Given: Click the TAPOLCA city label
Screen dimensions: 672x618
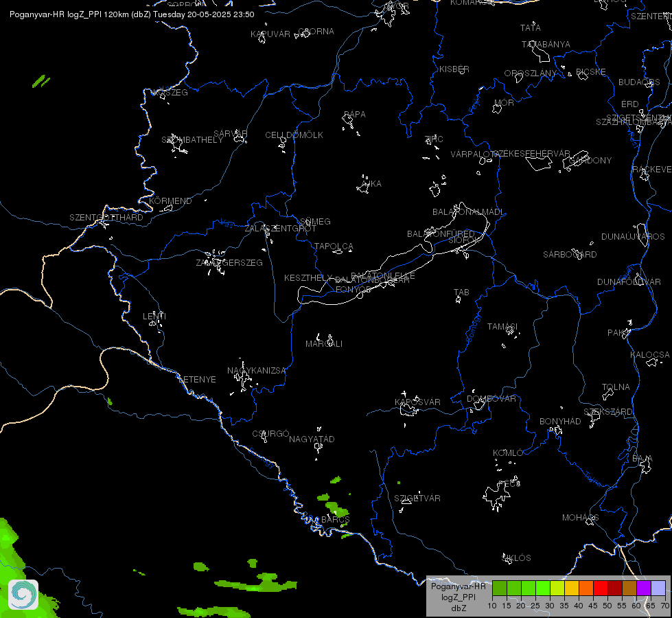Looking at the screenshot, I should [x=334, y=247].
